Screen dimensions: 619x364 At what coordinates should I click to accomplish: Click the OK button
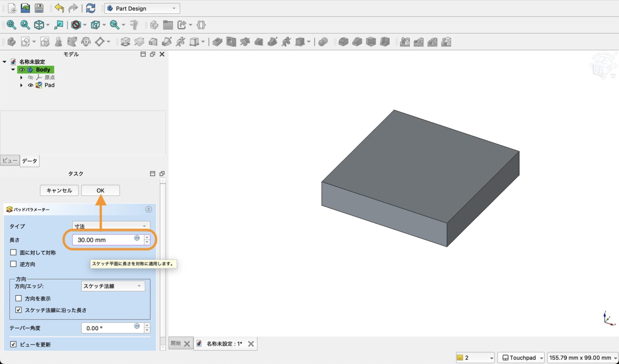point(100,190)
